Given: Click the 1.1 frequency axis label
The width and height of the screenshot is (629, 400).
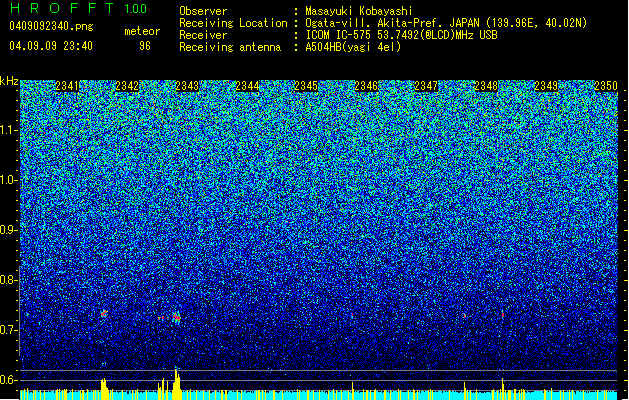Looking at the screenshot, I should click(x=9, y=130).
